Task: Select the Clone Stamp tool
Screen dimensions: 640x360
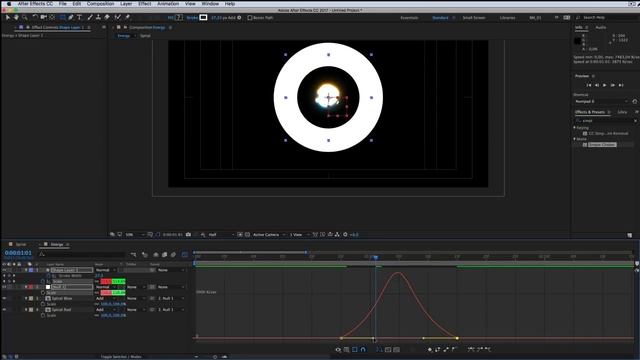Action: tap(98, 18)
